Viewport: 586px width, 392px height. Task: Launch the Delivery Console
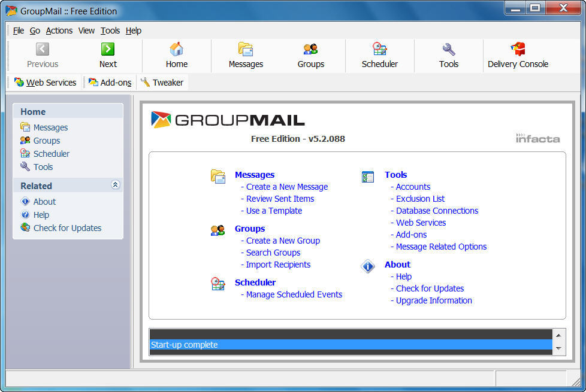pyautogui.click(x=518, y=55)
